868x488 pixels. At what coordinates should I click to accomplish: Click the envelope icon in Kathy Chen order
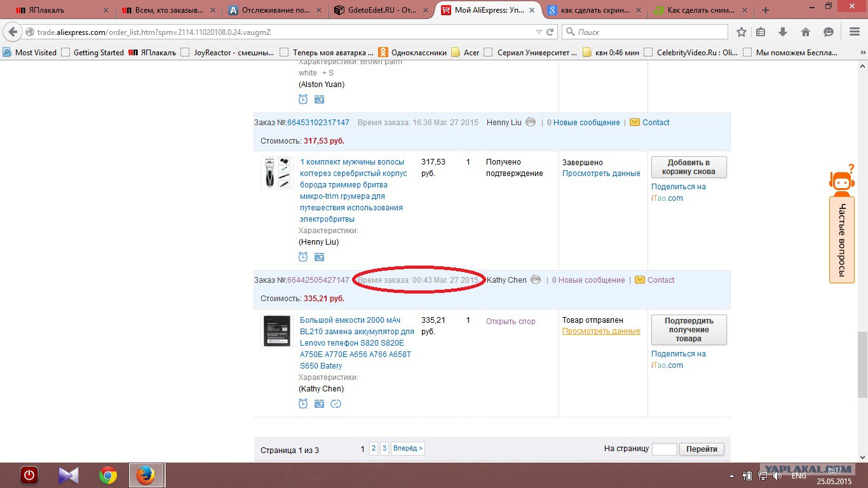640,280
